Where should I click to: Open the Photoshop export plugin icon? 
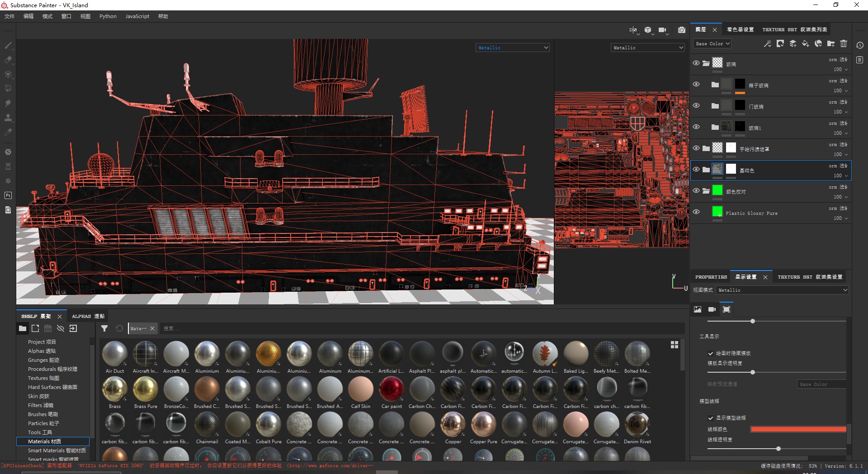point(8,195)
